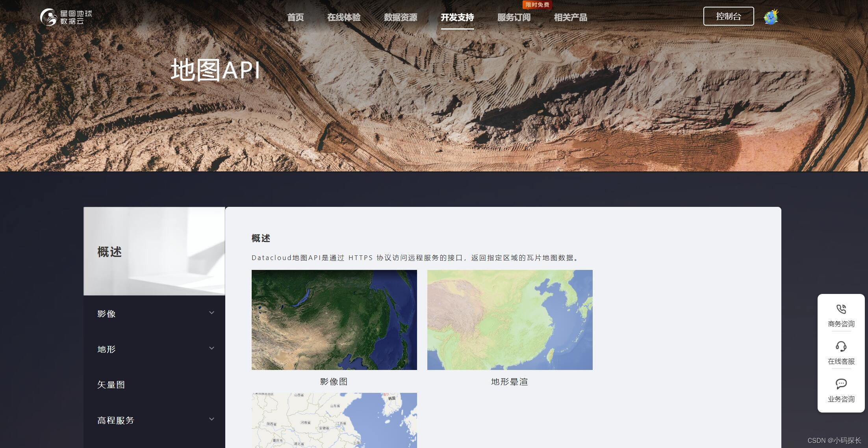This screenshot has width=868, height=448.
Task: Open the user avatar globe icon
Action: (771, 17)
